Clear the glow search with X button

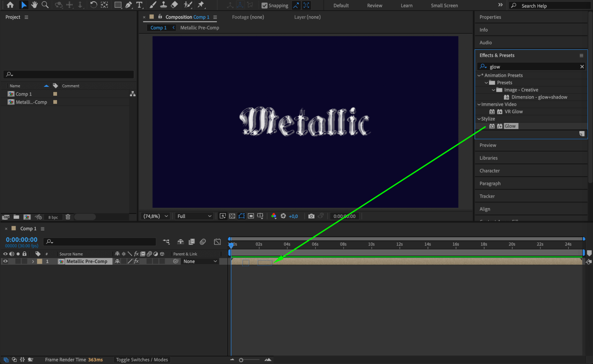(582, 67)
